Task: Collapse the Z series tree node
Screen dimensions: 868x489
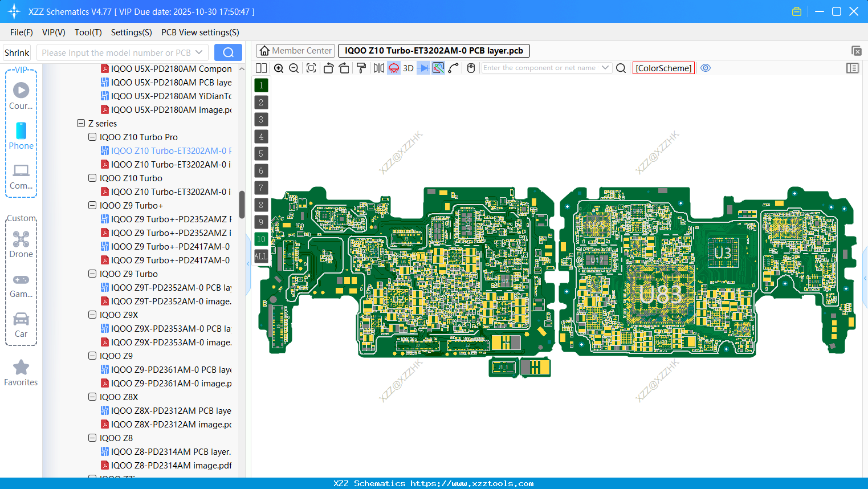Action: 81,123
